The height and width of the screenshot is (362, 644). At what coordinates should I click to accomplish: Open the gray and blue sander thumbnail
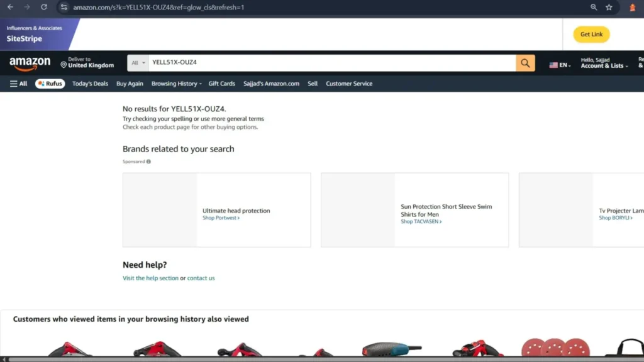tap(392, 349)
